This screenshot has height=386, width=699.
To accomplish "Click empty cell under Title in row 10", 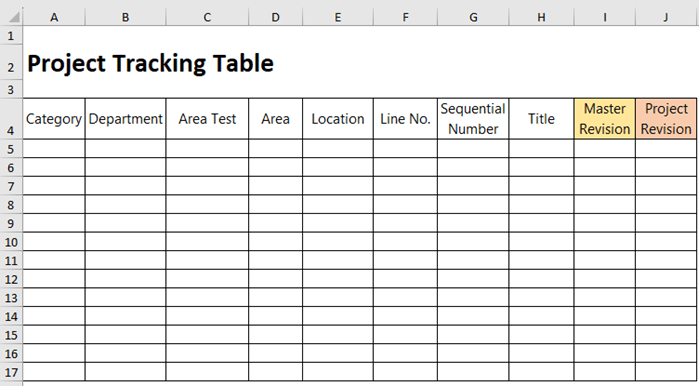I will click(x=541, y=242).
